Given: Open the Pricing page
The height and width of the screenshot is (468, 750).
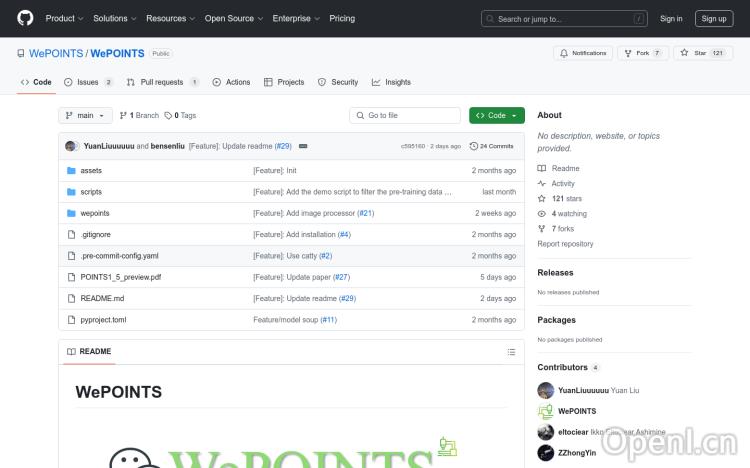Looking at the screenshot, I should [x=342, y=18].
